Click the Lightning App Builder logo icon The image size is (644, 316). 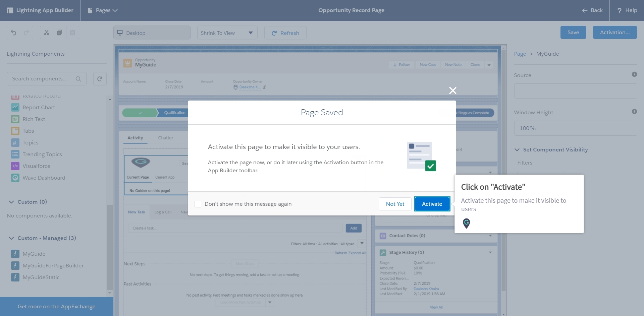[x=10, y=10]
